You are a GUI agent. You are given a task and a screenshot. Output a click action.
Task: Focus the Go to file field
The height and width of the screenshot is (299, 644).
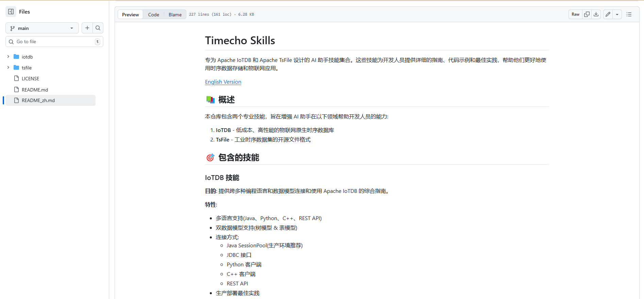pos(54,41)
